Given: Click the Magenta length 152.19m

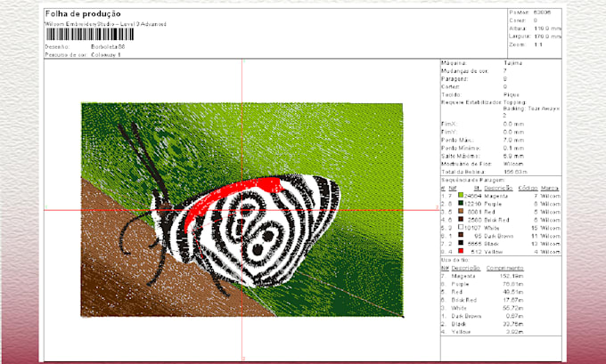Looking at the screenshot, I should pos(513,276).
